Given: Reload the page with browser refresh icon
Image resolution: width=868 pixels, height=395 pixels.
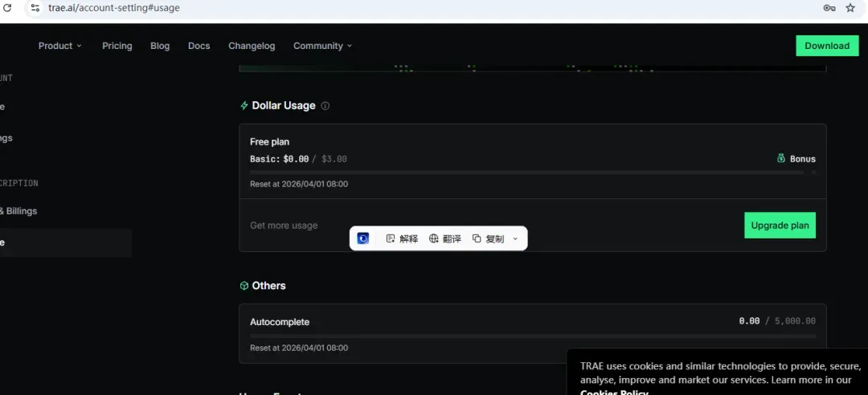Looking at the screenshot, I should [x=8, y=8].
